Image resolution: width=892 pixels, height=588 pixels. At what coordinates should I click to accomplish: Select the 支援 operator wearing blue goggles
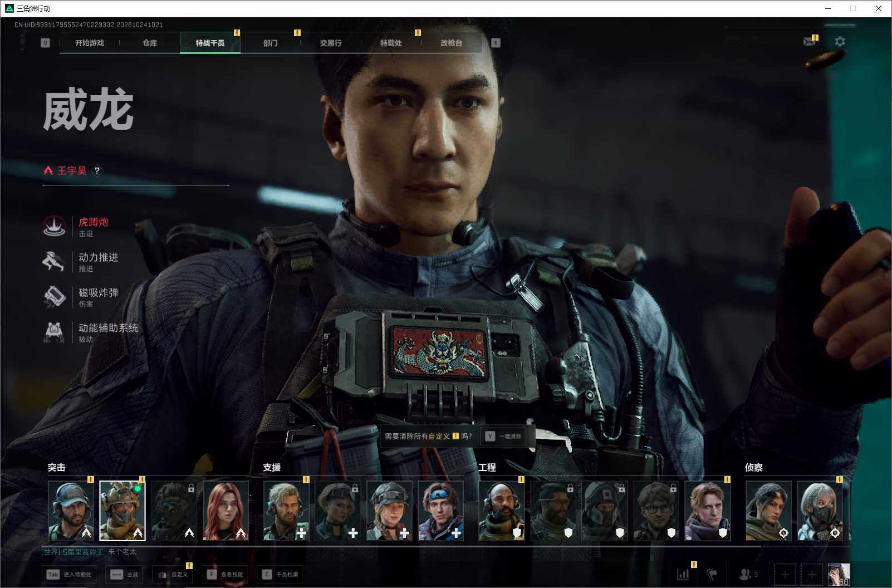click(440, 511)
